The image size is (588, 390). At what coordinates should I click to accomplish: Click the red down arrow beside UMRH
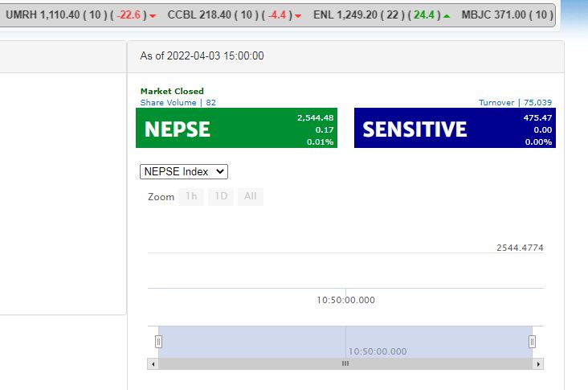pos(153,16)
